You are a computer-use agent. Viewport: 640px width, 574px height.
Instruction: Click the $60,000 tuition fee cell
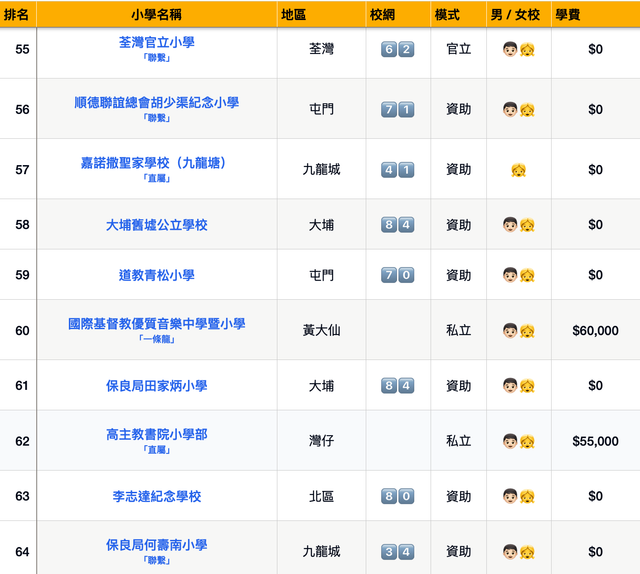coord(595,331)
